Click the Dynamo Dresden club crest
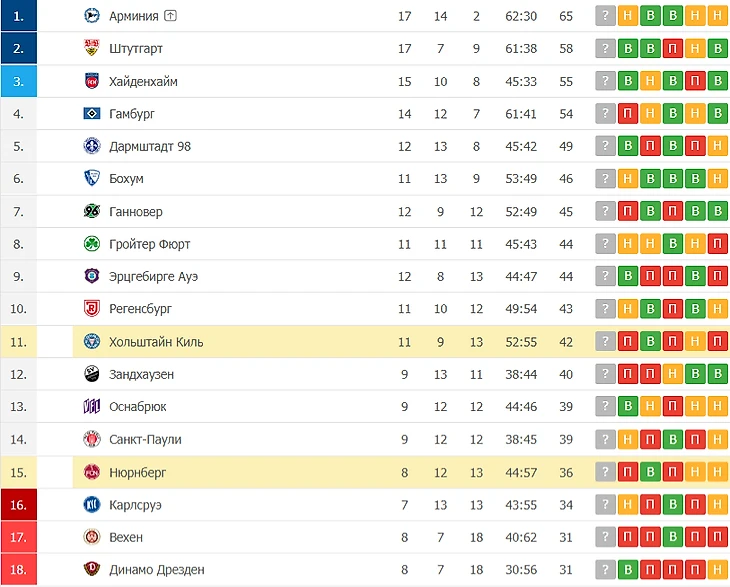The height and width of the screenshot is (587, 730). (x=92, y=569)
